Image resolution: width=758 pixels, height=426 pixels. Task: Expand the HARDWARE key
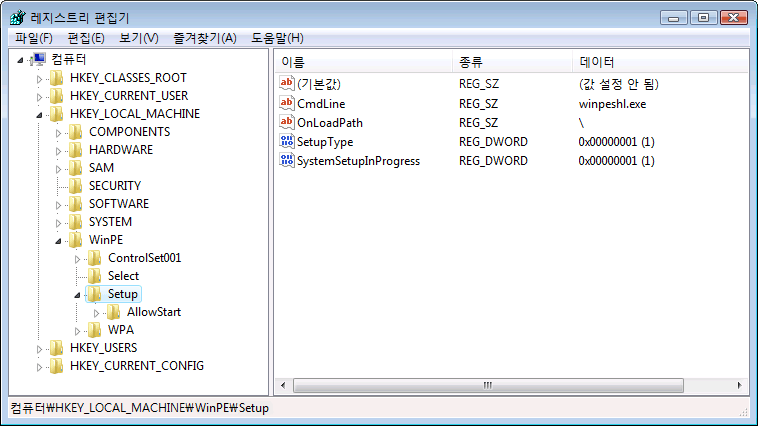[58, 151]
